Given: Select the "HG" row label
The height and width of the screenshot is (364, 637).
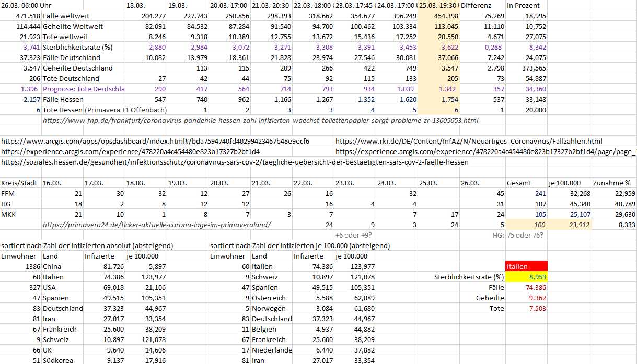Looking at the screenshot, I should click(6, 204).
